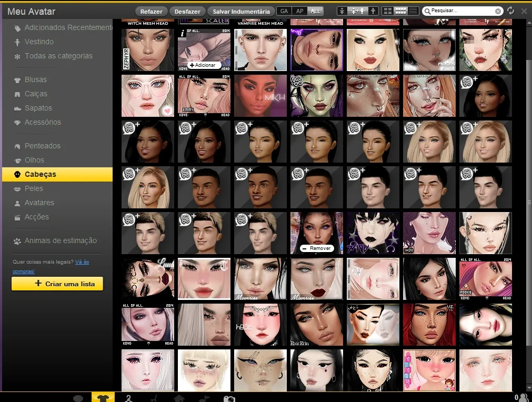This screenshot has width=532, height=402.
Task: Open the info icon on Kove head item
Action: 183,33
